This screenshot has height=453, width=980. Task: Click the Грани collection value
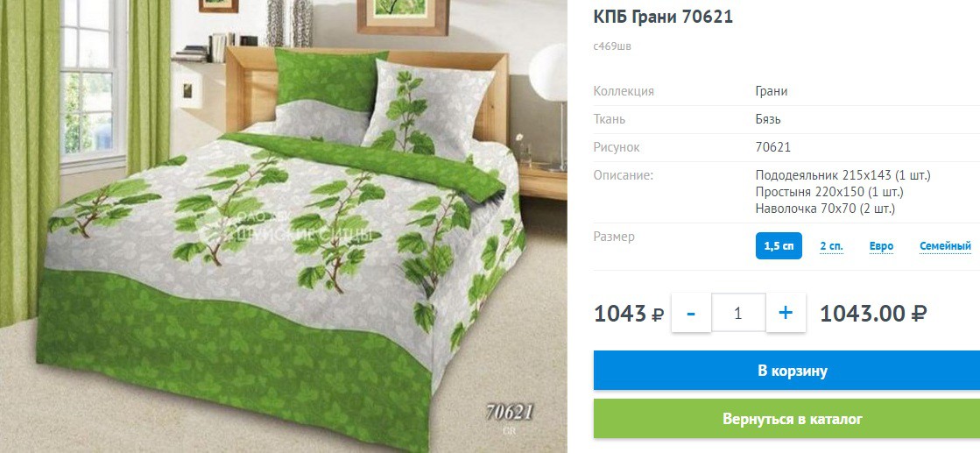pos(772,91)
